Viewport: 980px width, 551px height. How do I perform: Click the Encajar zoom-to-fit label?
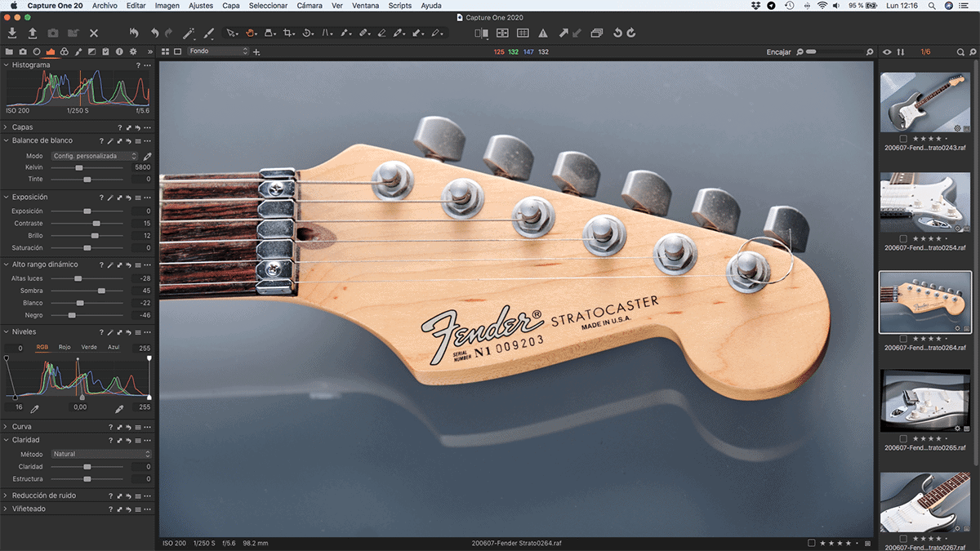[778, 52]
